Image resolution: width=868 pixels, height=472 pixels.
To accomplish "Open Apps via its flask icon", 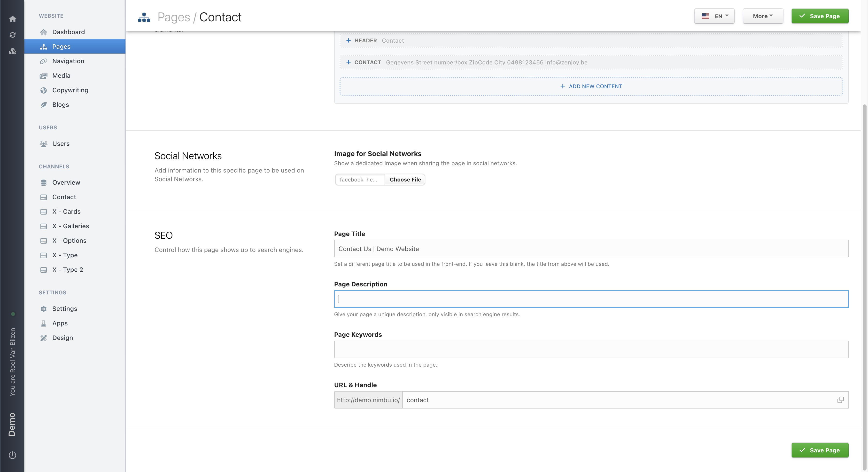I will point(43,323).
